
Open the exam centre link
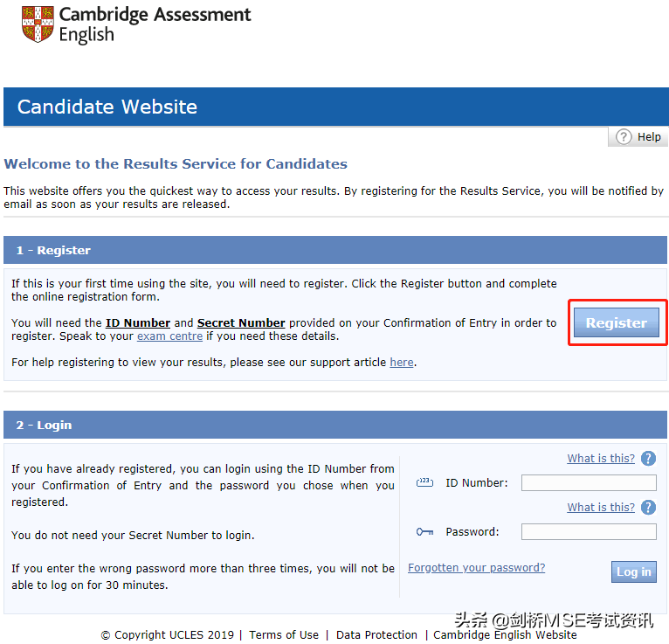pyautogui.click(x=169, y=336)
